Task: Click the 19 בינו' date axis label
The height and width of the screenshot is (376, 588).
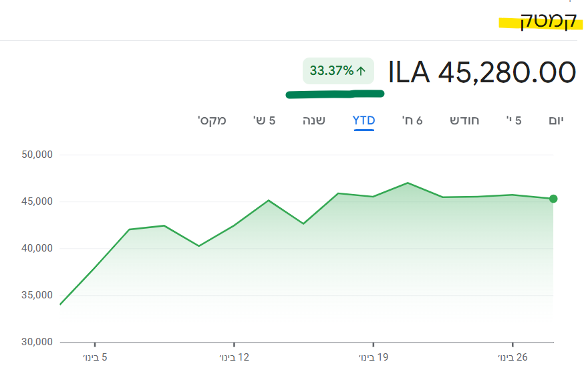Action: point(373,357)
